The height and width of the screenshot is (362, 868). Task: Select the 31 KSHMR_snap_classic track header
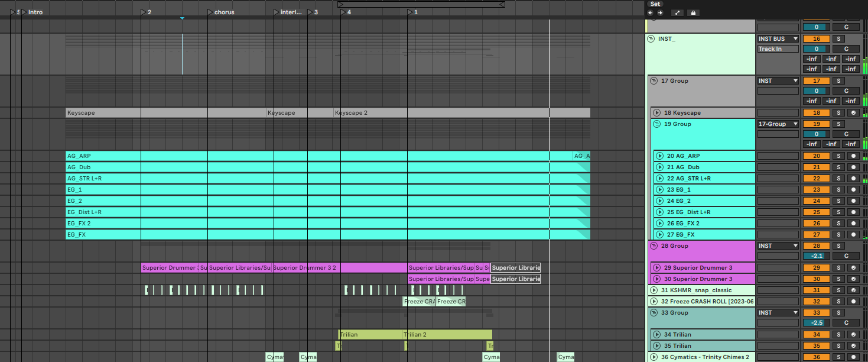tap(701, 290)
